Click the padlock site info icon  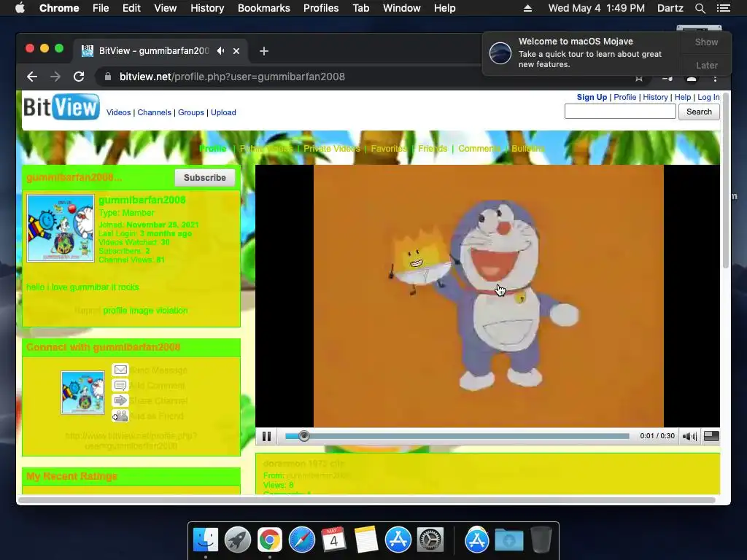pyautogui.click(x=108, y=77)
